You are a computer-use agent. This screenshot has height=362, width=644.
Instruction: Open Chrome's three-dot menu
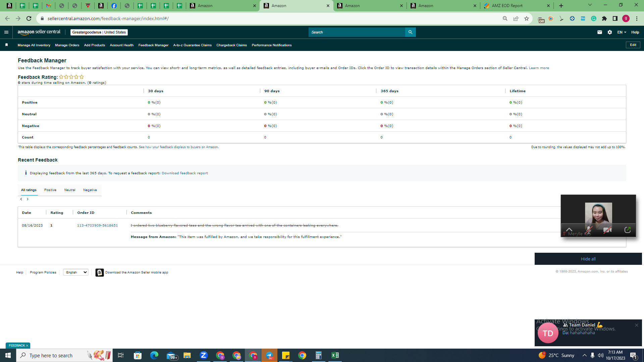click(637, 18)
